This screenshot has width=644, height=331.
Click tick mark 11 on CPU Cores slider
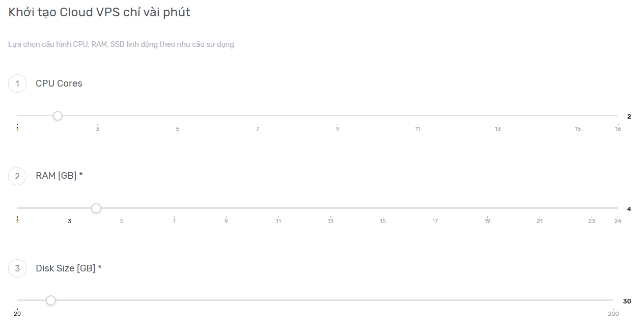click(x=417, y=129)
